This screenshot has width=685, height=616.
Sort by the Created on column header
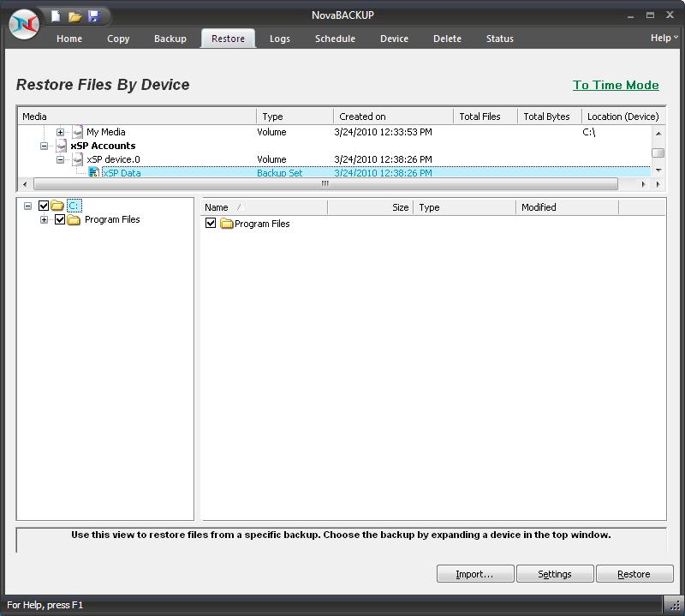coord(393,117)
